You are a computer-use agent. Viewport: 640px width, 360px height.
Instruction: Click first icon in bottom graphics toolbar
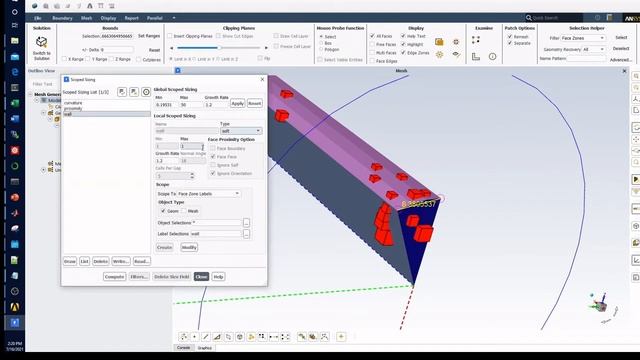pyautogui.click(x=184, y=337)
